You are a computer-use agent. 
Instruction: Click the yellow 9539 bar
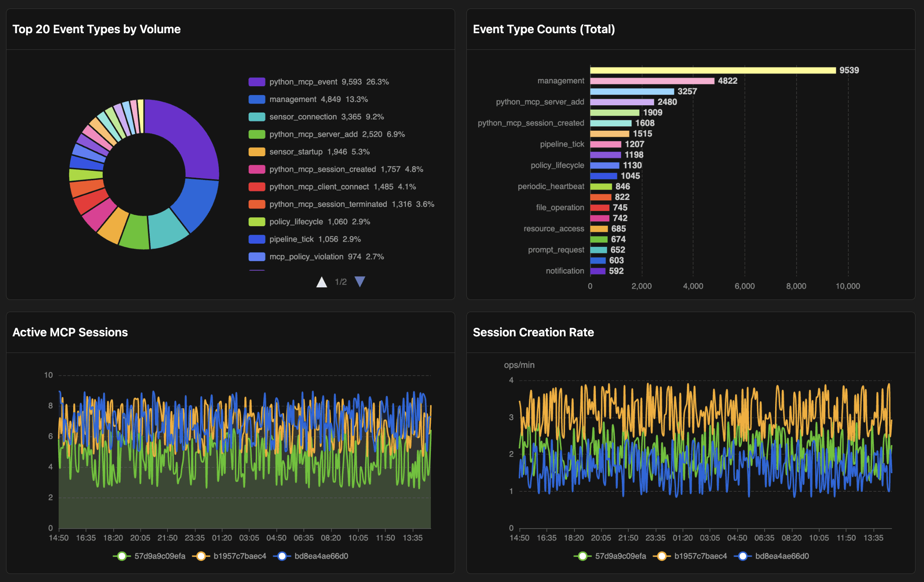[x=712, y=70]
